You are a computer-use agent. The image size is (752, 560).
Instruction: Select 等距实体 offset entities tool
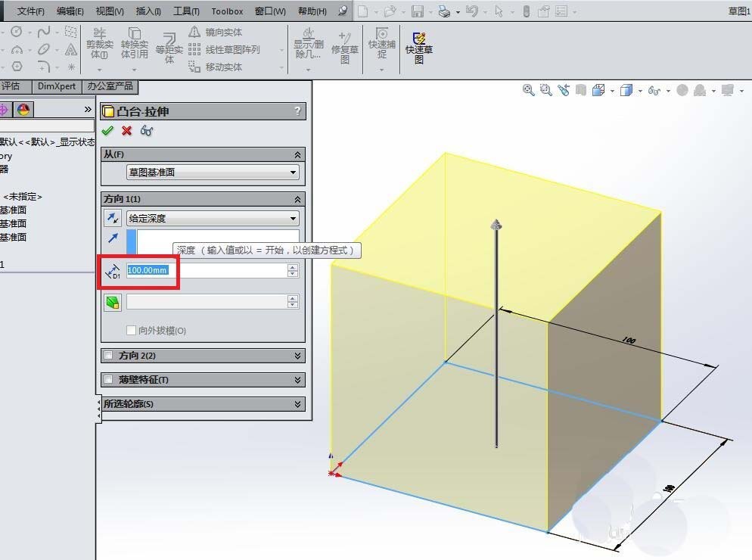coord(169,48)
